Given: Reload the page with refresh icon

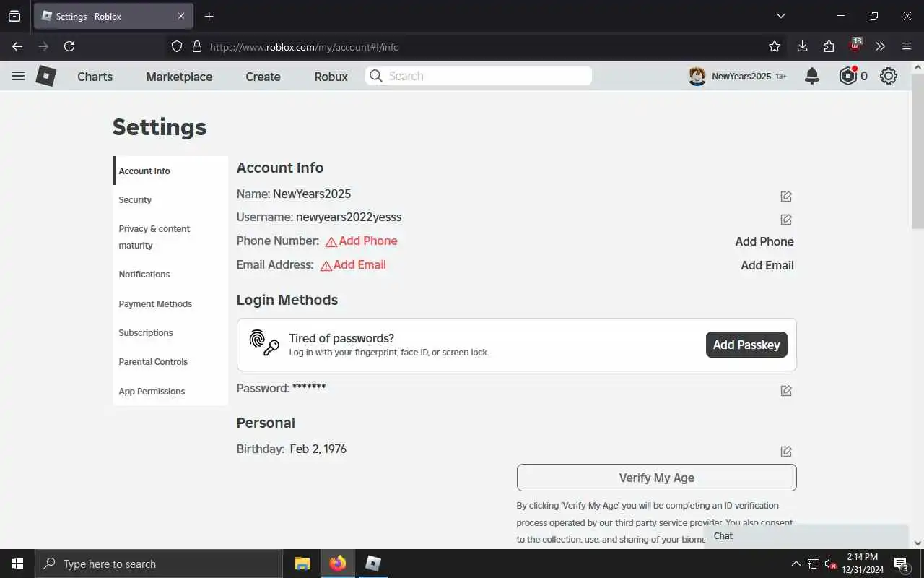Looking at the screenshot, I should coord(69,46).
